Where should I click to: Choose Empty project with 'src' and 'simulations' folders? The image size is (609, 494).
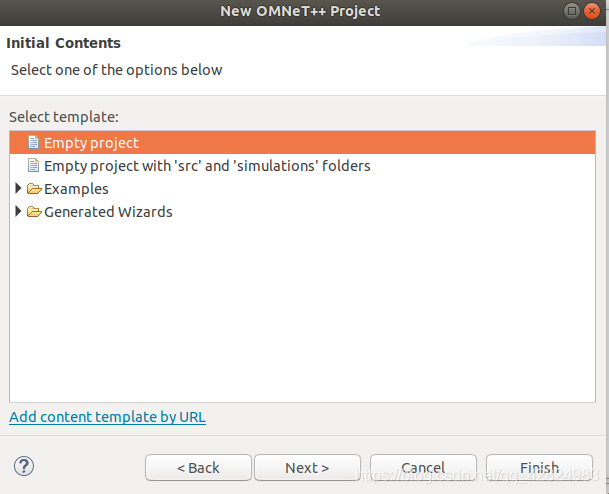click(x=207, y=166)
